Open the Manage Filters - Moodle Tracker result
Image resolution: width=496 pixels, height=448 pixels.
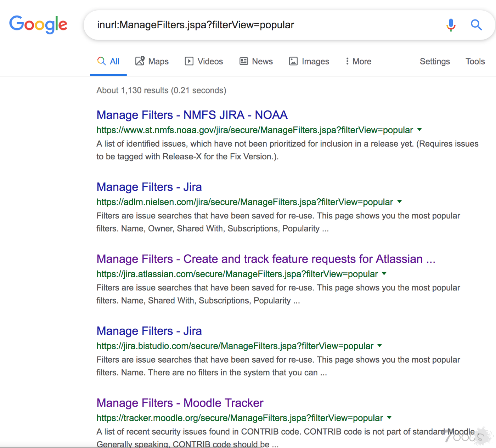180,403
